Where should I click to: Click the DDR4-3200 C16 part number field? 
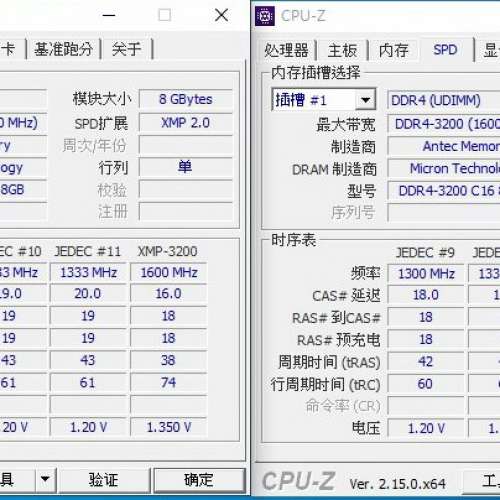444,191
